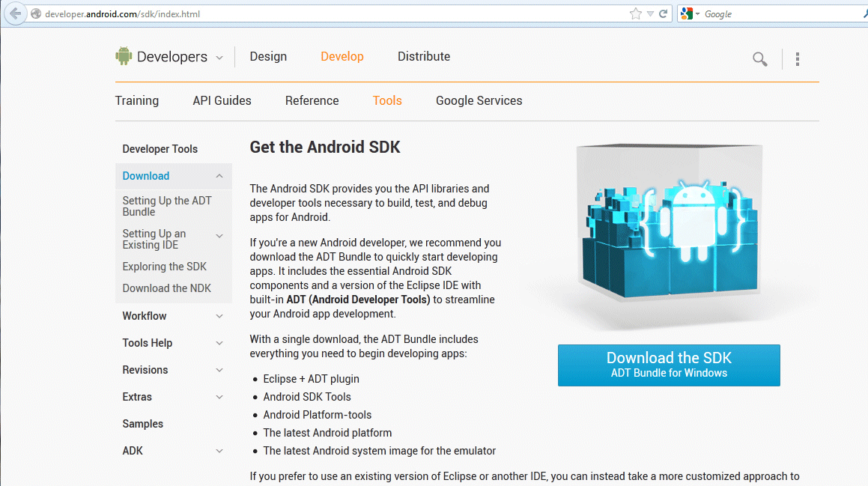Open the Revisions sidebar item

(x=145, y=370)
